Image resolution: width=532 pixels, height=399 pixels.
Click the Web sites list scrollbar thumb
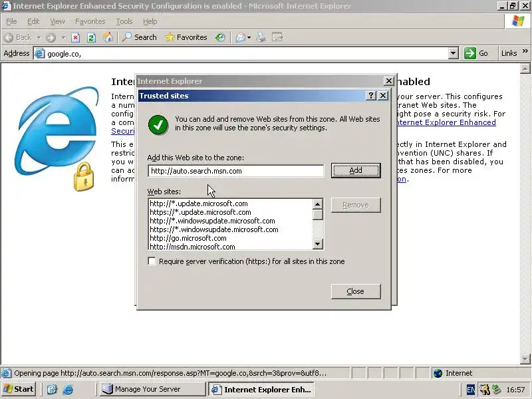tap(318, 215)
